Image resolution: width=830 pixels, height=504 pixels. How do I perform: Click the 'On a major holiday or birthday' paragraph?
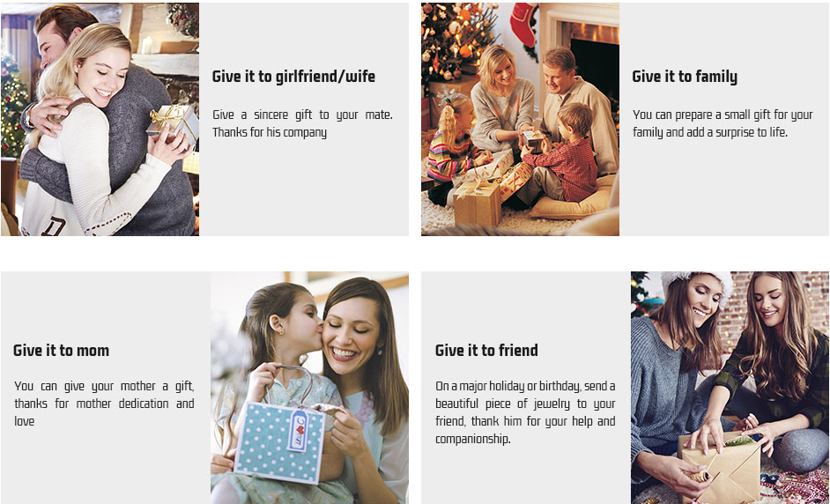coord(525,412)
